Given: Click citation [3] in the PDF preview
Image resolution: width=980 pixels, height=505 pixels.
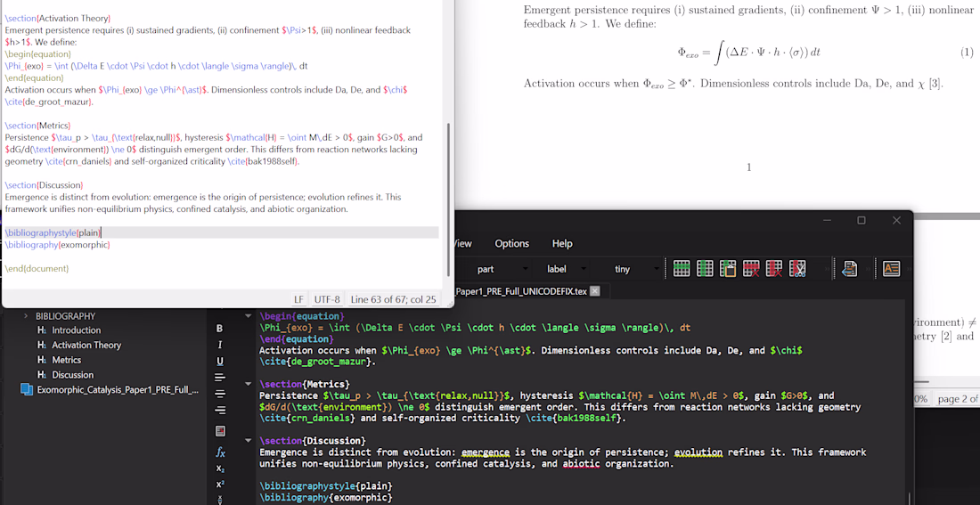Looking at the screenshot, I should (x=935, y=83).
